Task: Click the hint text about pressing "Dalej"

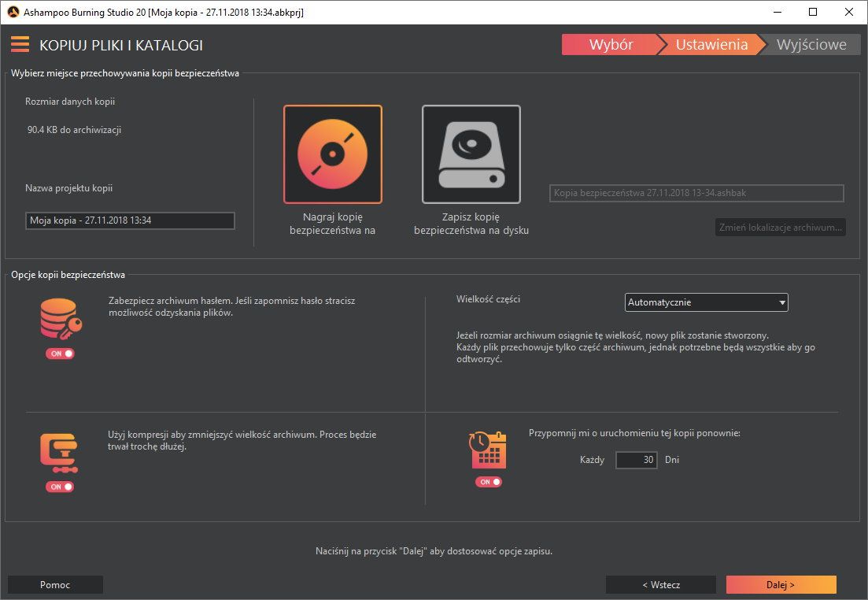Action: click(434, 551)
